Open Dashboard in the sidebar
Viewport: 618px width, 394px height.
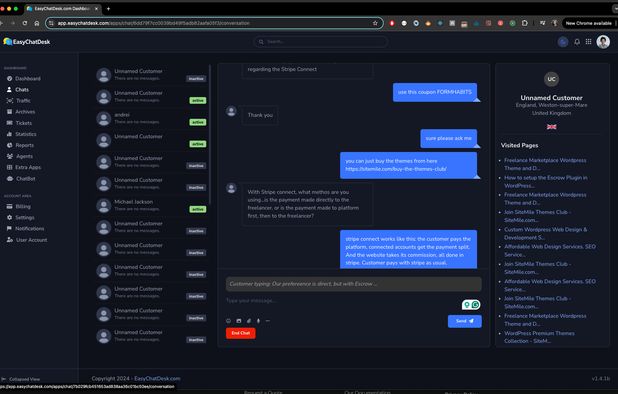coord(24,79)
